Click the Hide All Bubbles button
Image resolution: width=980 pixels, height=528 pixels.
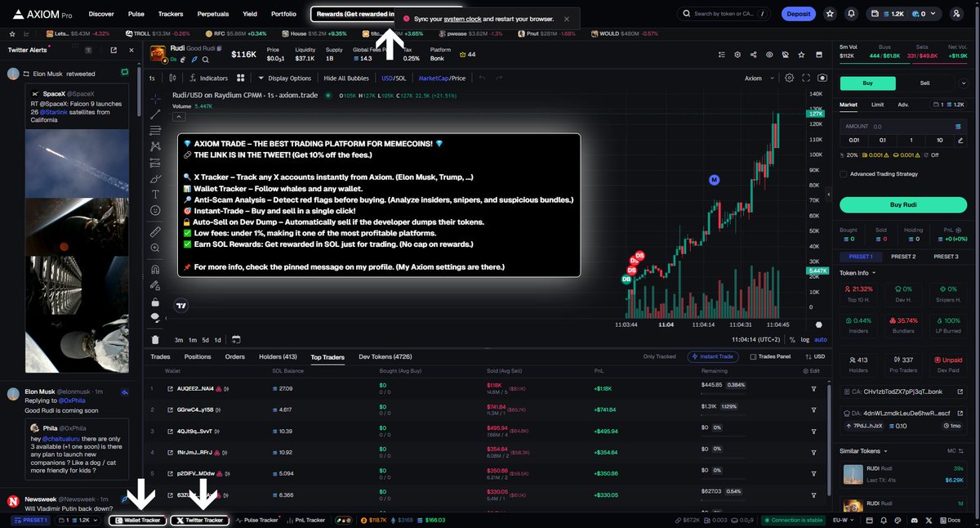346,78
